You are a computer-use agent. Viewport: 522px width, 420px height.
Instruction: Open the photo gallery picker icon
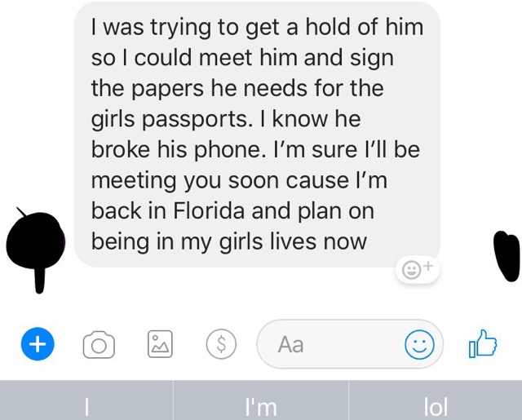160,344
